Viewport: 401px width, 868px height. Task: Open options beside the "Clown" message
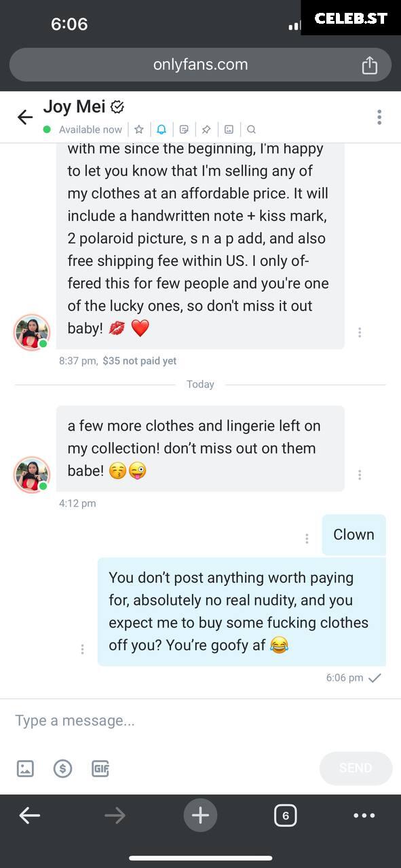307,538
